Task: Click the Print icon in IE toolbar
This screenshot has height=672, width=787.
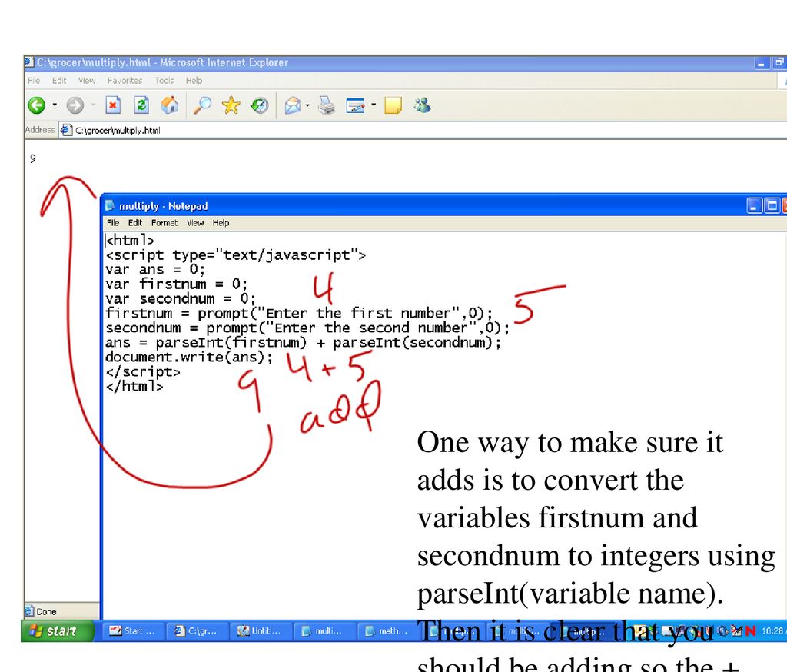Action: pyautogui.click(x=326, y=105)
